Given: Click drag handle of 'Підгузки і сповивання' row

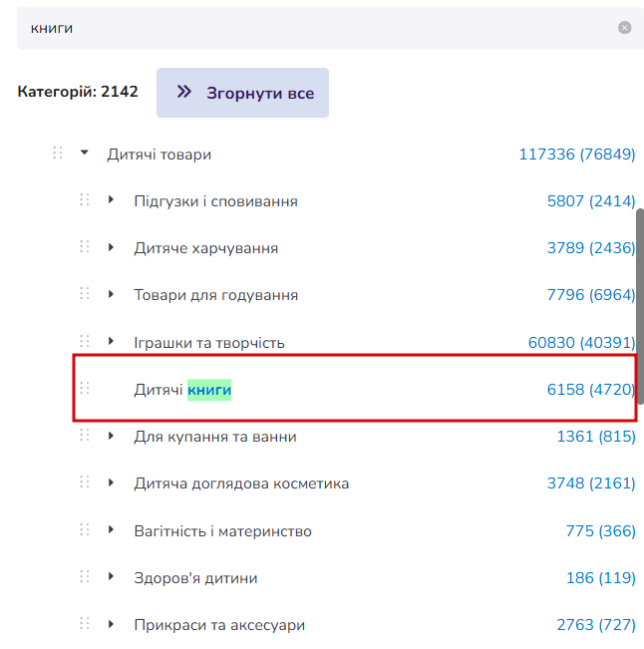Looking at the screenshot, I should [85, 199].
